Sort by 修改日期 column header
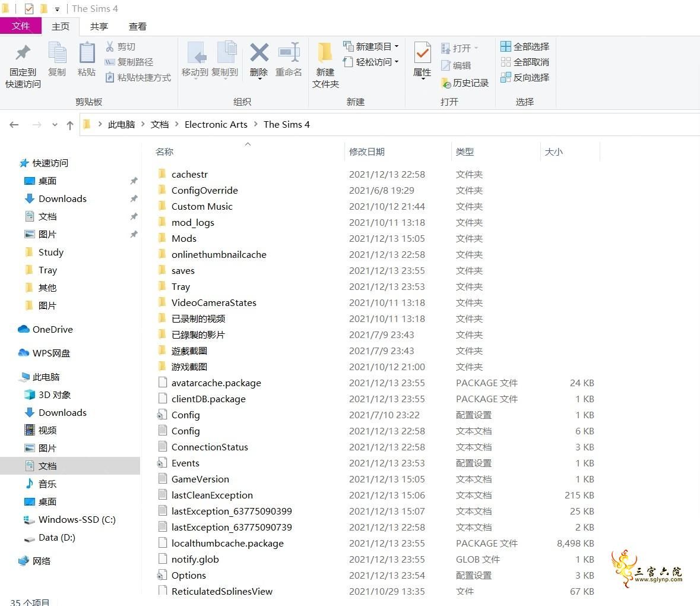This screenshot has width=700, height=606. click(367, 152)
